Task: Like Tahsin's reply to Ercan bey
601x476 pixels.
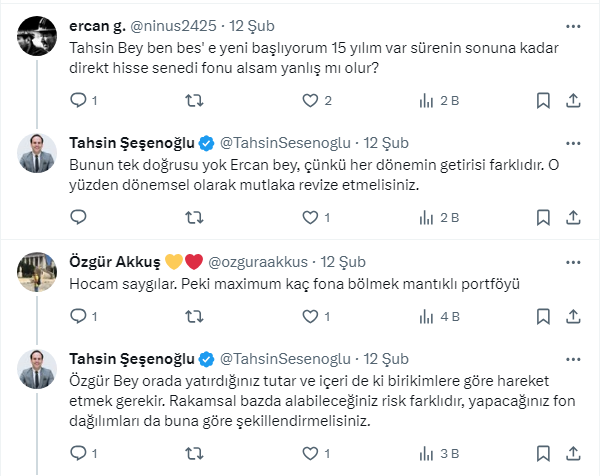Action: click(x=310, y=217)
